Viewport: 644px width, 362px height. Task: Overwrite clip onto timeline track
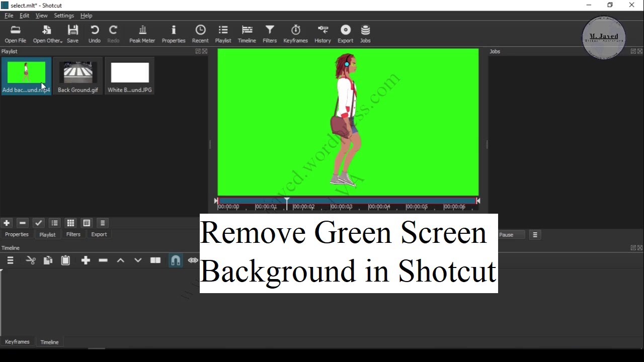(138, 260)
